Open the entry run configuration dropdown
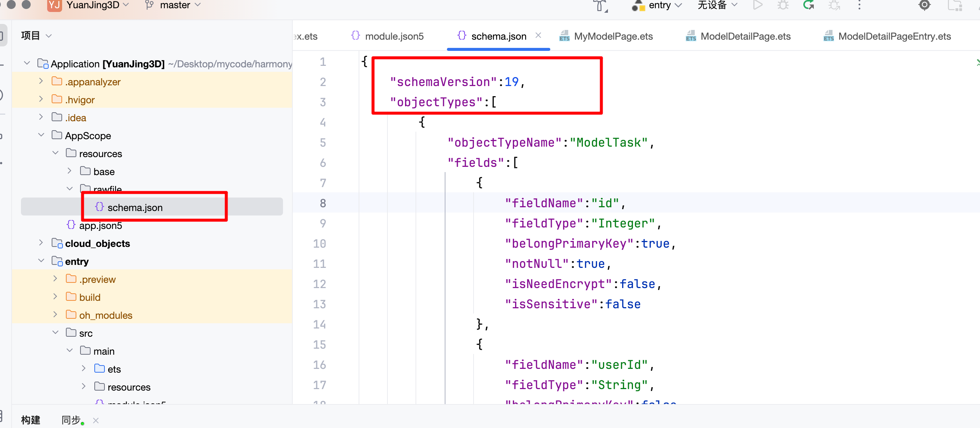Viewport: 980px width, 428px height. tap(665, 5)
